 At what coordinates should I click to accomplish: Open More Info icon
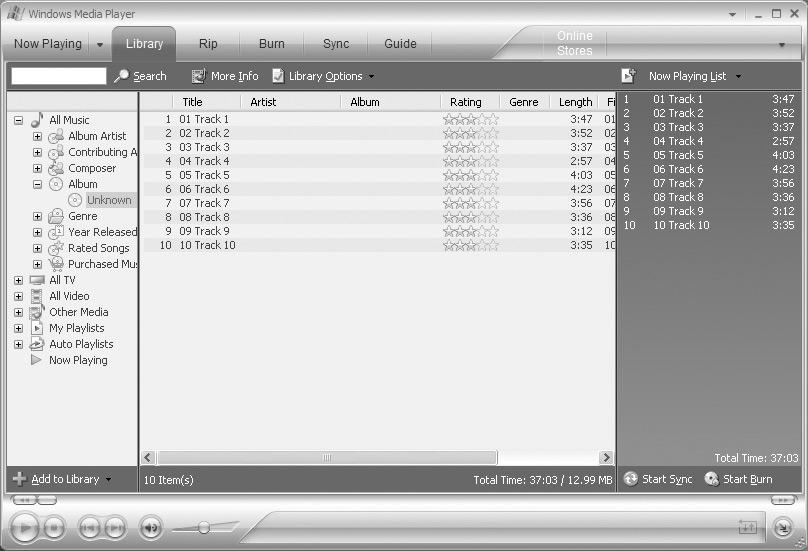[x=199, y=76]
